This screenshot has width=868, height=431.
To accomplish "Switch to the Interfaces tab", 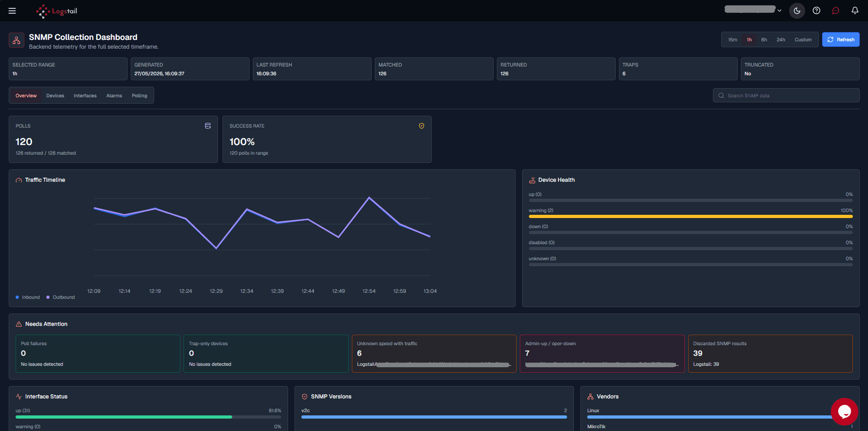I will coord(85,95).
